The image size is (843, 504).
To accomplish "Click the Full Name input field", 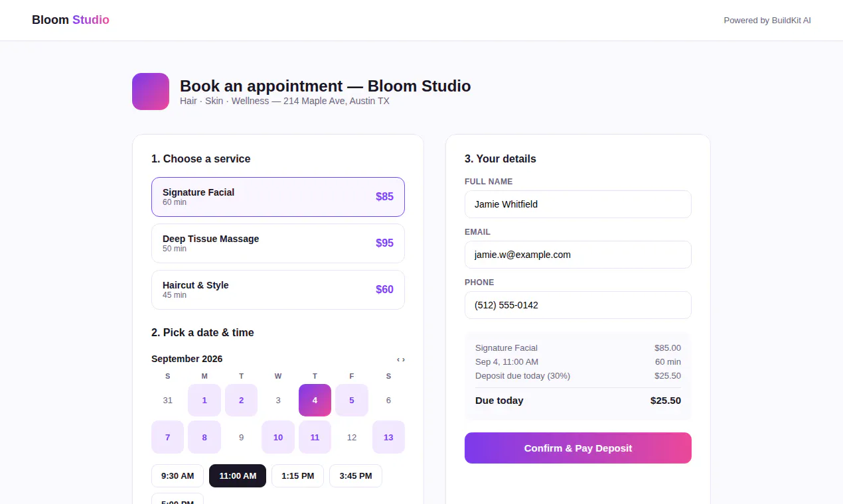I will [x=578, y=204].
